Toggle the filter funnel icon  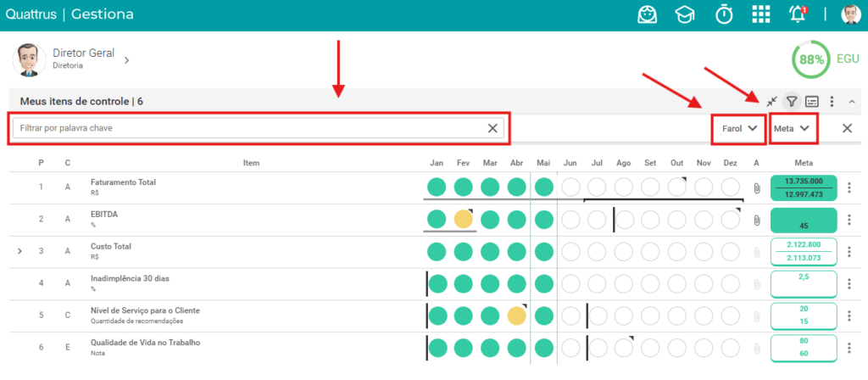[x=792, y=102]
